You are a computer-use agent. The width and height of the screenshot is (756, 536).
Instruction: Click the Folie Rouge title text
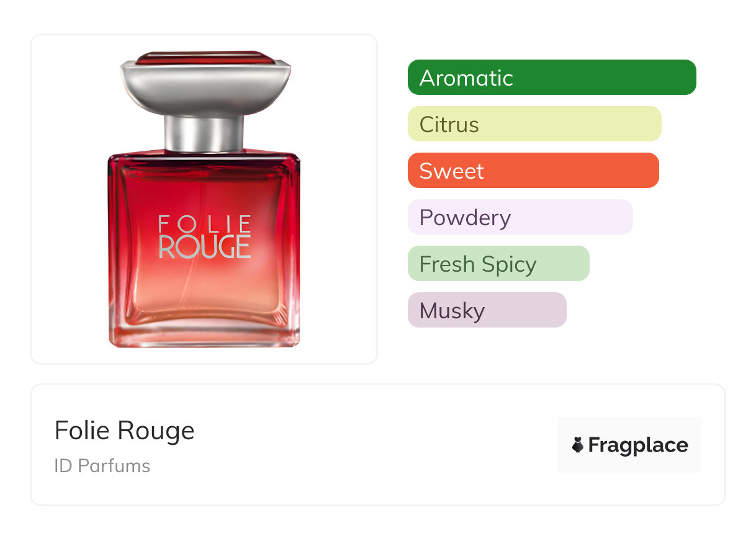coord(125,431)
